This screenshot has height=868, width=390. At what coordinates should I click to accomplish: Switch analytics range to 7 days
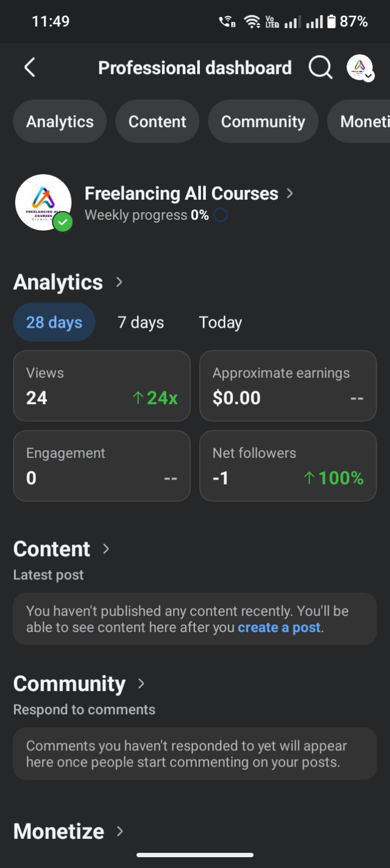point(141,322)
